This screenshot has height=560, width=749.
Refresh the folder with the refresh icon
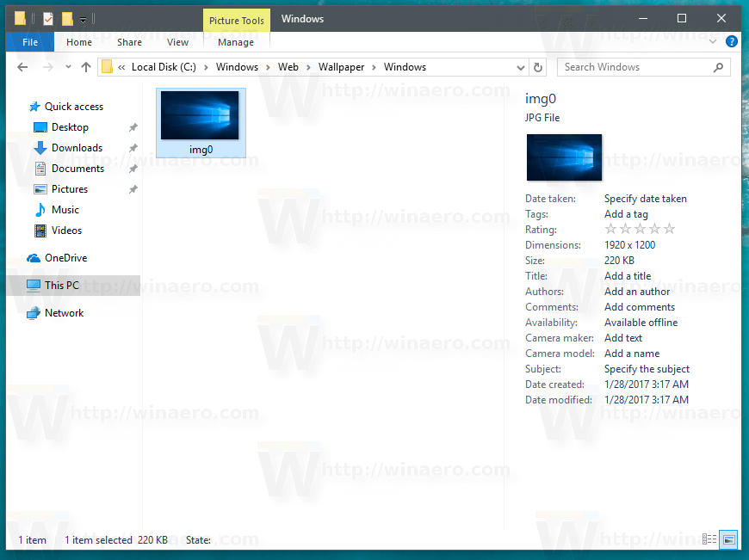pos(537,67)
